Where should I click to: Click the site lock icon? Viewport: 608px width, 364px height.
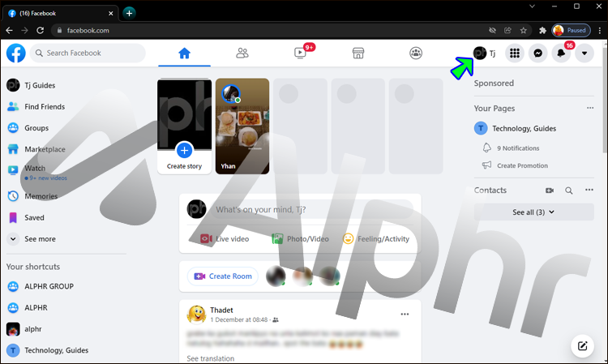coord(59,30)
